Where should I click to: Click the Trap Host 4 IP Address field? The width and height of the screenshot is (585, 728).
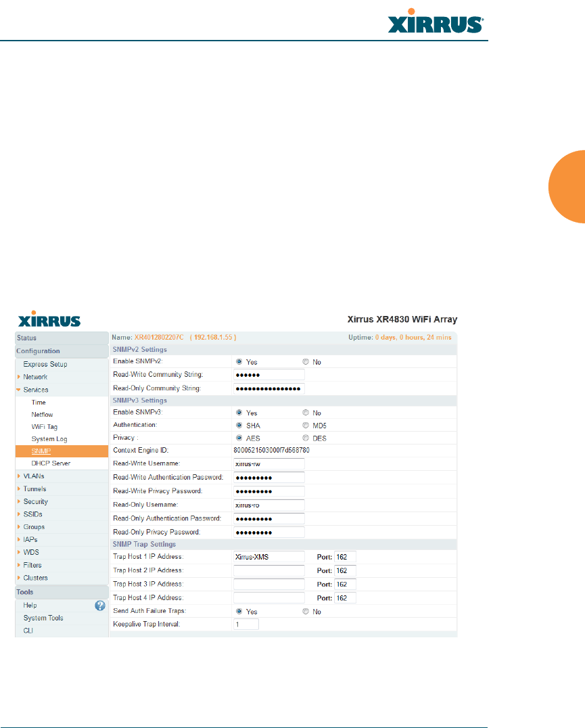click(x=269, y=598)
